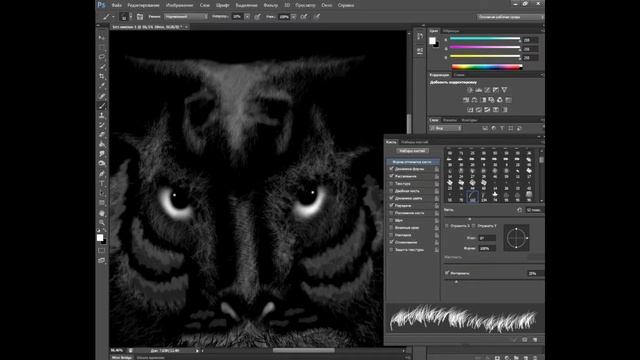
Task: Enable airbrush mode in options bar
Action: (x=304, y=17)
